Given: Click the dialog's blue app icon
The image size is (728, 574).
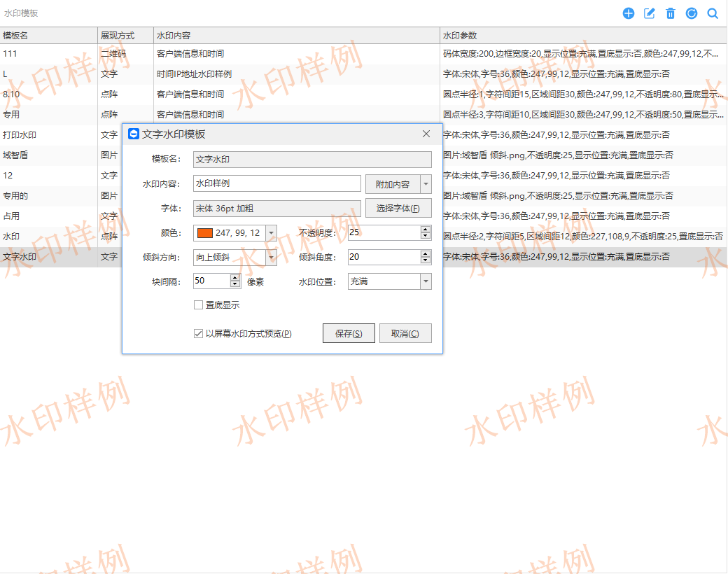Looking at the screenshot, I should [x=134, y=134].
